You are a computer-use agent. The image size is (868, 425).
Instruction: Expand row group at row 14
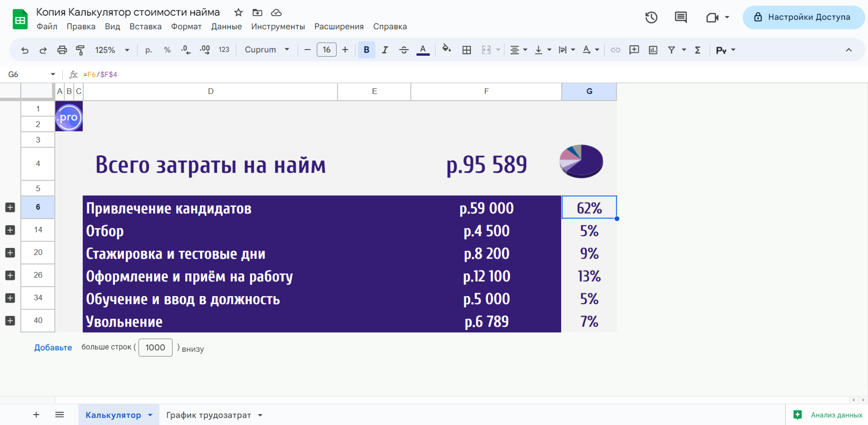click(10, 230)
